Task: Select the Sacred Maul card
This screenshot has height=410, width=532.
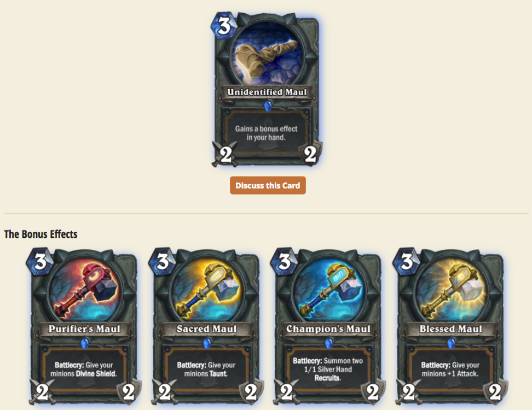Action: (206, 326)
